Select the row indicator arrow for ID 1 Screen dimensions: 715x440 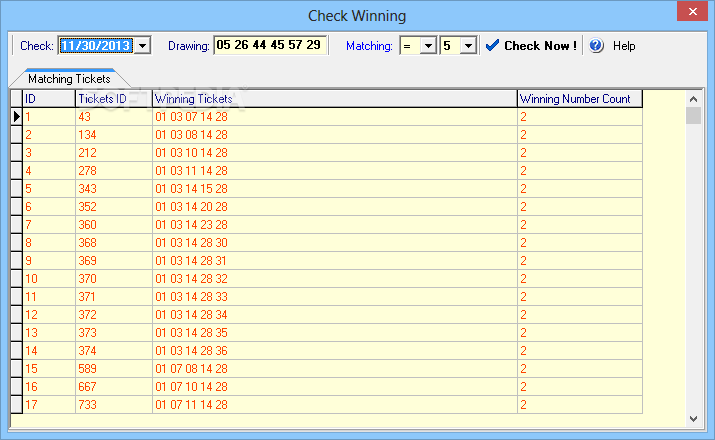coord(16,117)
